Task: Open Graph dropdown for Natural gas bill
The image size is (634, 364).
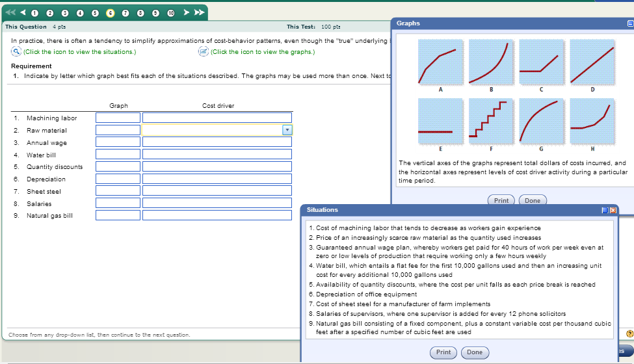Action: tap(118, 215)
